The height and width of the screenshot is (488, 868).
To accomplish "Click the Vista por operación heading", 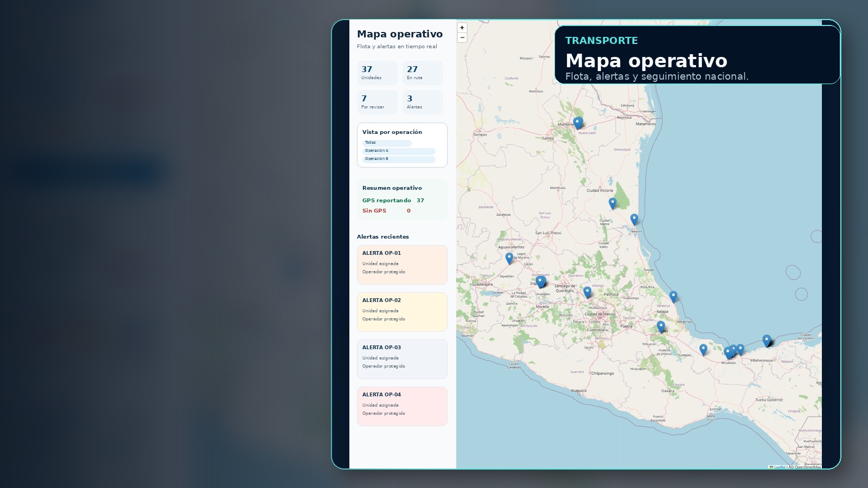I will click(392, 132).
